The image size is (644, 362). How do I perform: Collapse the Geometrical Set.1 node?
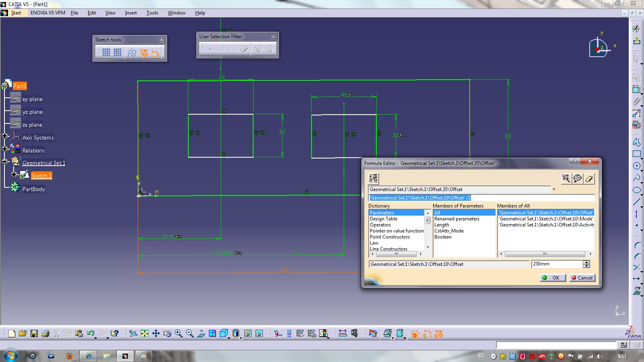tap(4, 162)
